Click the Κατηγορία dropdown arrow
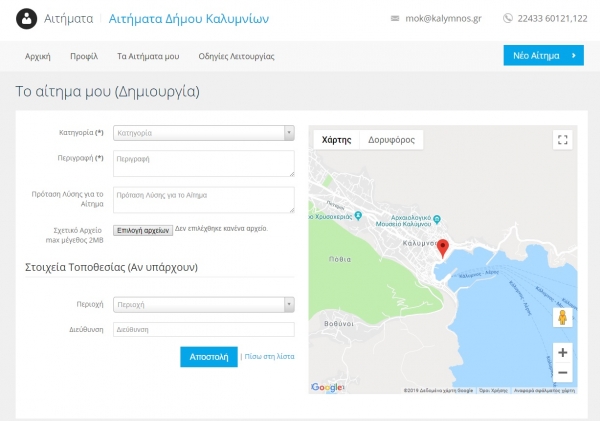600x421 pixels. pyautogui.click(x=289, y=133)
